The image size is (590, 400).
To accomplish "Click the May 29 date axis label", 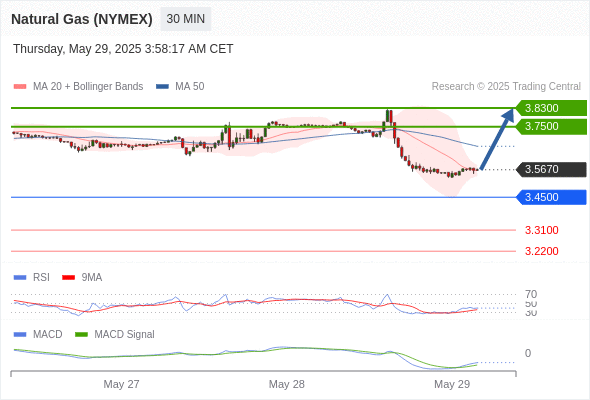I will 452,384.
